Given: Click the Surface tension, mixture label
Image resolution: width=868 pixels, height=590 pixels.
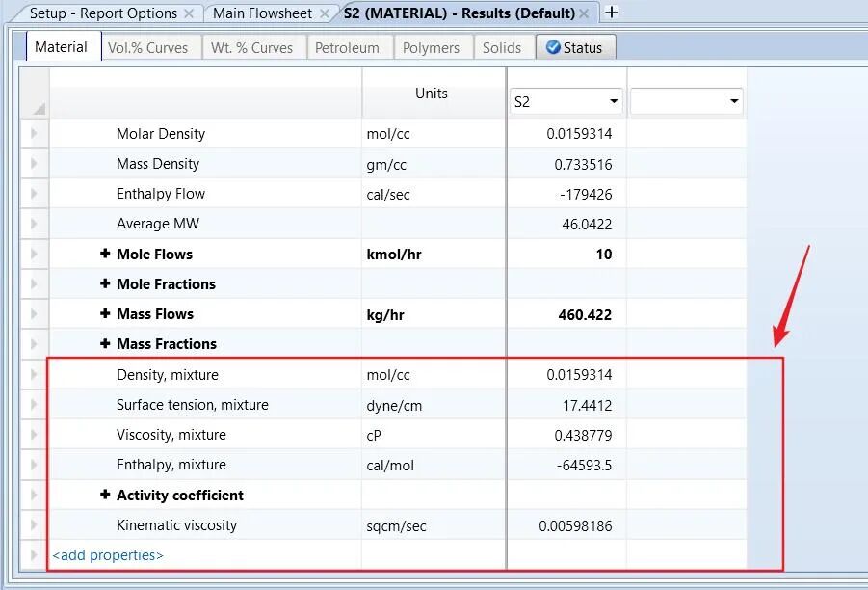Looking at the screenshot, I should (x=193, y=404).
